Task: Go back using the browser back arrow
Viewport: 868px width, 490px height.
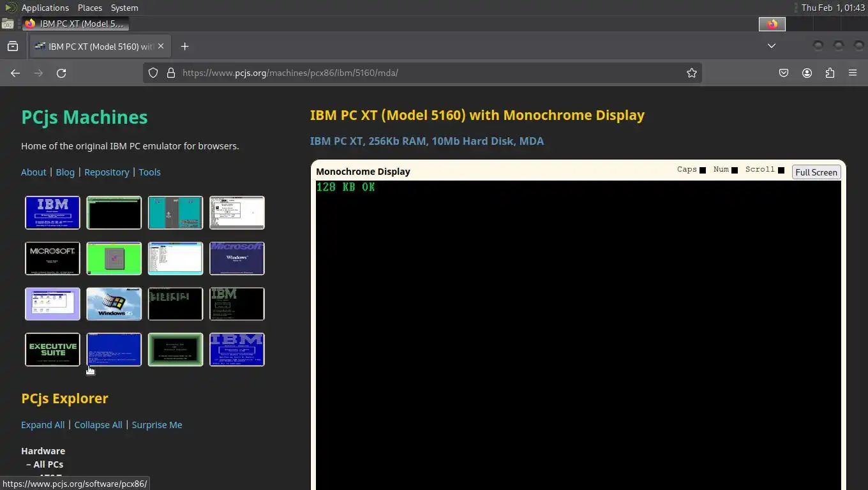Action: tap(15, 73)
